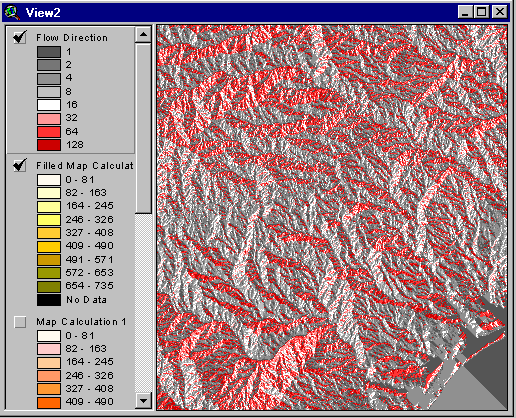The height and width of the screenshot is (418, 516).
Task: Select the Map Calculation 1 theme title
Action: 81,322
